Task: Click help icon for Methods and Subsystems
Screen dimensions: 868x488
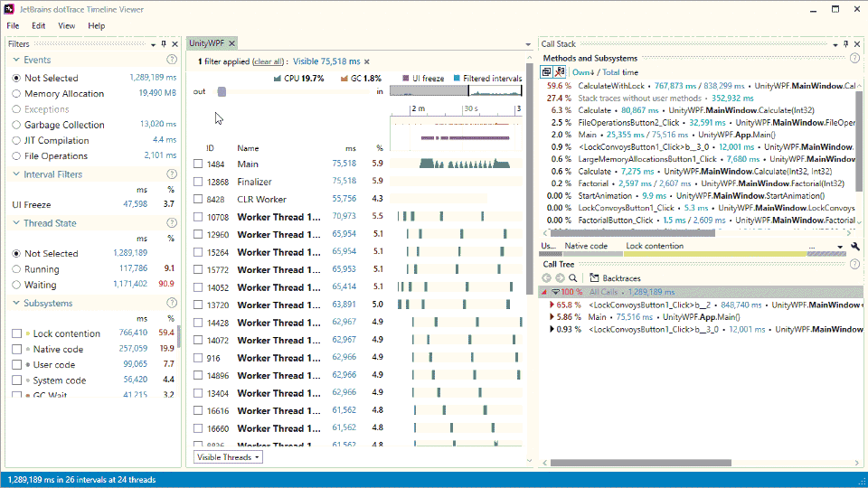Action: coord(854,58)
